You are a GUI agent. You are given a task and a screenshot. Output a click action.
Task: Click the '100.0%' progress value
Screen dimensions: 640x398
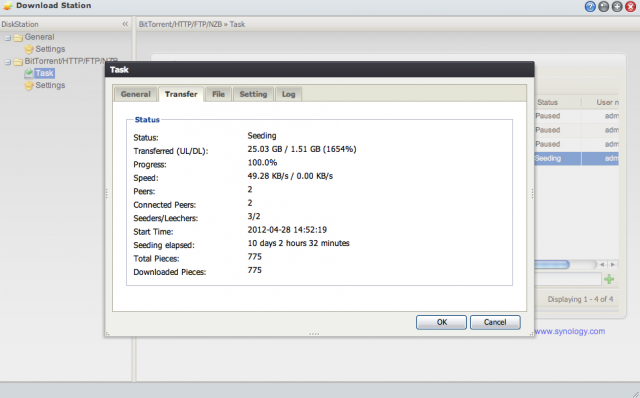tap(262, 162)
